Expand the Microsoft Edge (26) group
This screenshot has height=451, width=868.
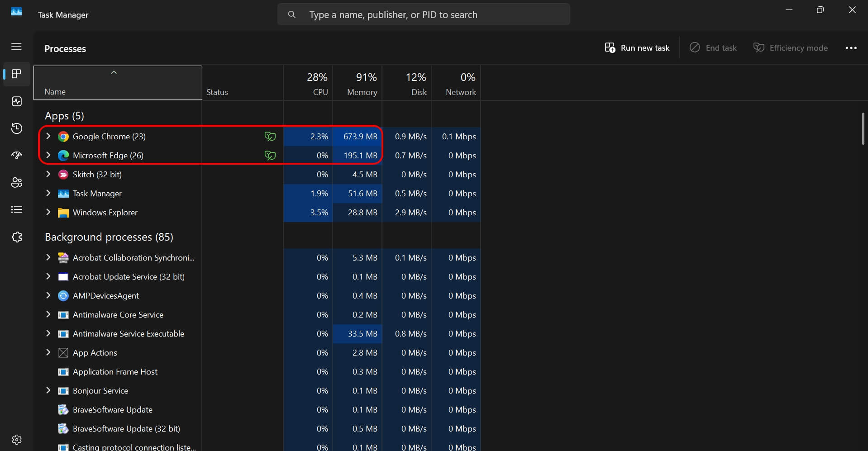pos(48,155)
